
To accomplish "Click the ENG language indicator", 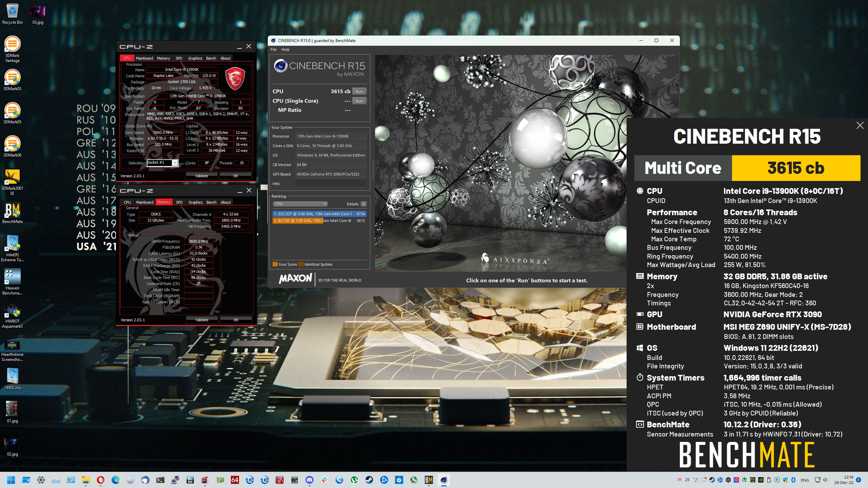I will 805,480.
